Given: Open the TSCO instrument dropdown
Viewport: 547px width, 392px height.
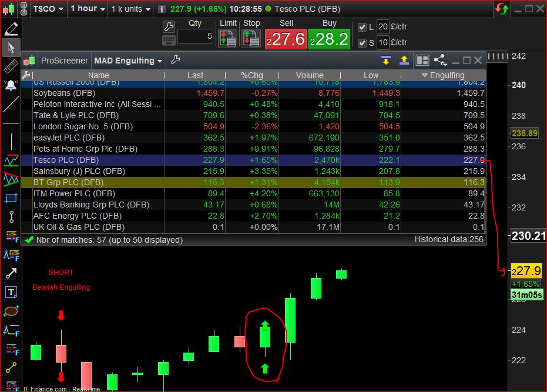Looking at the screenshot, I should [48, 9].
